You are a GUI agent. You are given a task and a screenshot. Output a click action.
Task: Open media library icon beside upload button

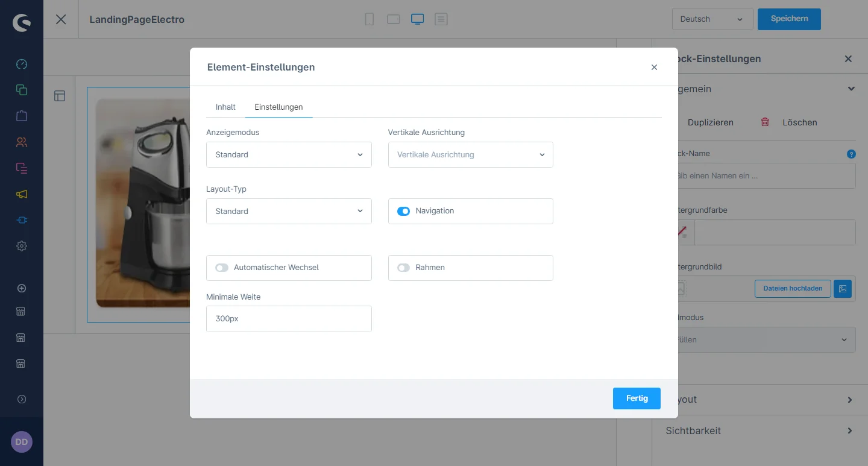pos(843,289)
